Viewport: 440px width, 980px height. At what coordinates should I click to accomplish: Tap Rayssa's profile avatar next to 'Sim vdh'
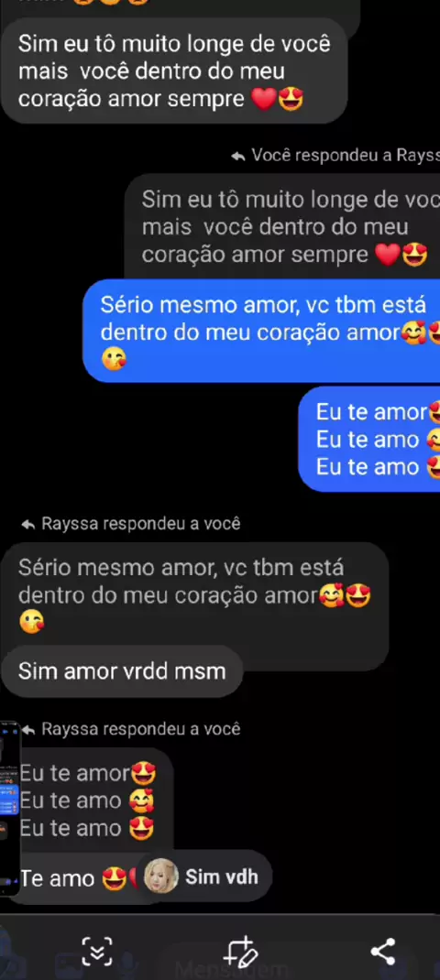click(x=160, y=877)
